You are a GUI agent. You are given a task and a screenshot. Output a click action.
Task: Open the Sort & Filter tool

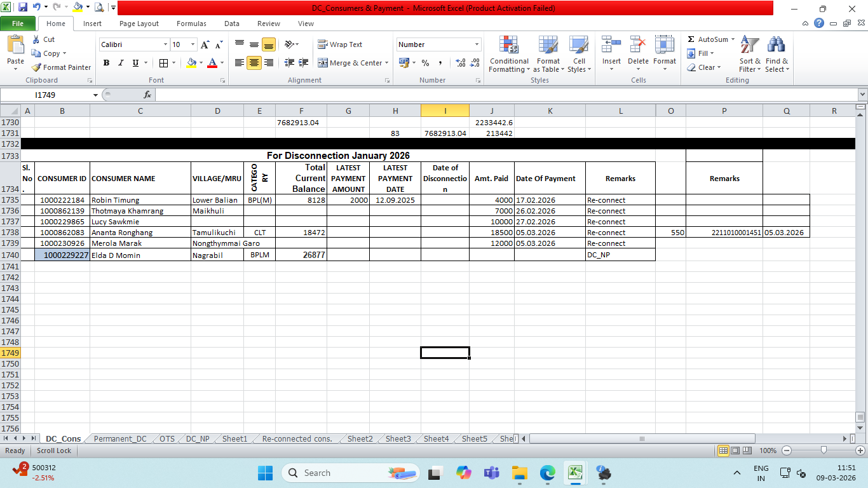pyautogui.click(x=750, y=46)
